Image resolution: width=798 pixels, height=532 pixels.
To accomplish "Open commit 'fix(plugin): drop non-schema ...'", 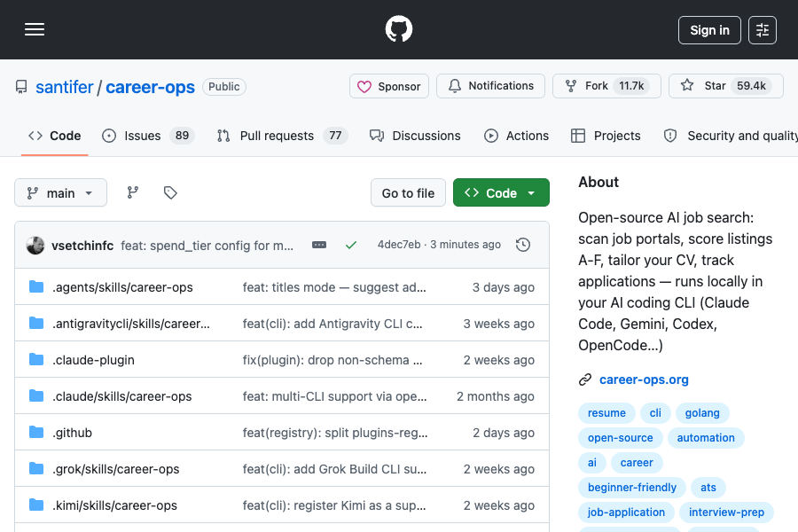I will (x=332, y=360).
